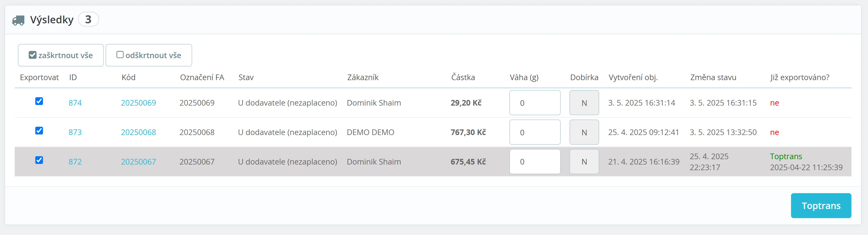Click Dobírka 'N' field for order 872

(x=584, y=162)
